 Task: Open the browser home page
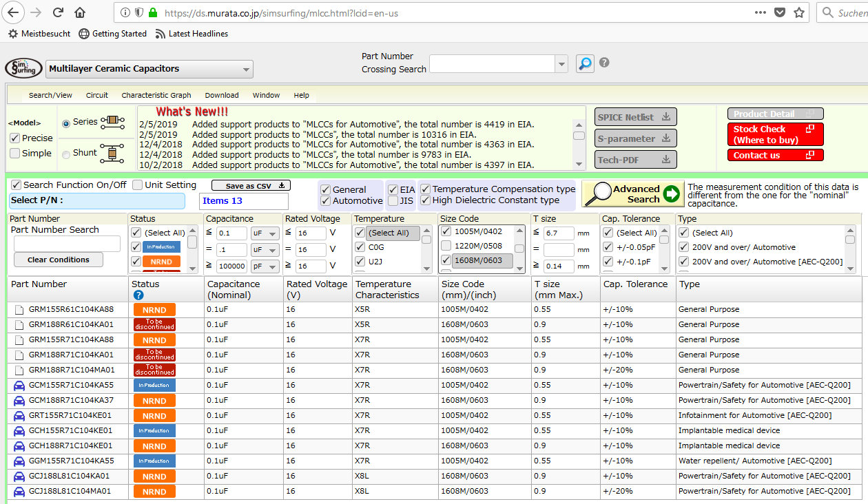80,12
